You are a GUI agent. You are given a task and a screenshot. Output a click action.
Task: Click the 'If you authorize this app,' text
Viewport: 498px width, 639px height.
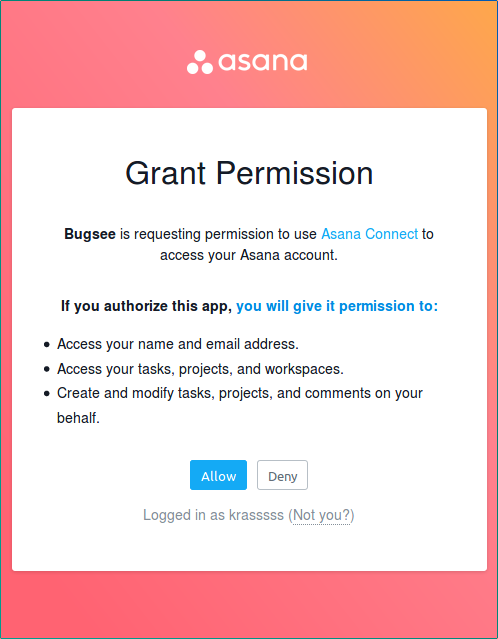[x=147, y=306]
